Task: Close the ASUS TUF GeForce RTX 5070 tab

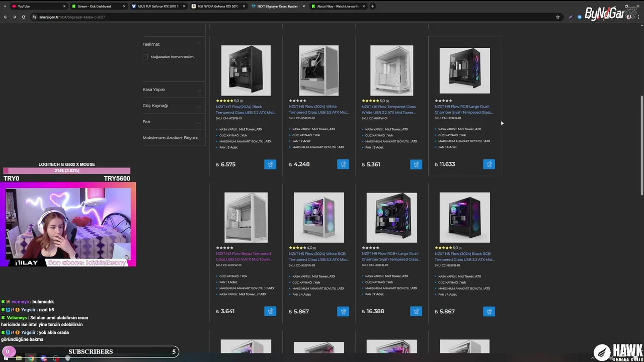Action: pyautogui.click(x=184, y=7)
